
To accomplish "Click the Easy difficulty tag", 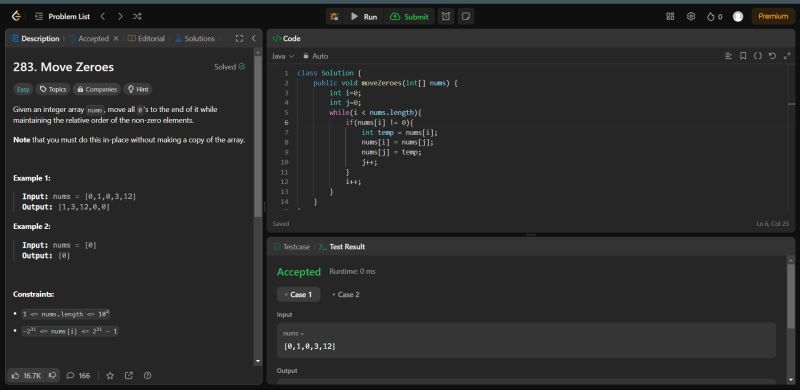I will 23,89.
